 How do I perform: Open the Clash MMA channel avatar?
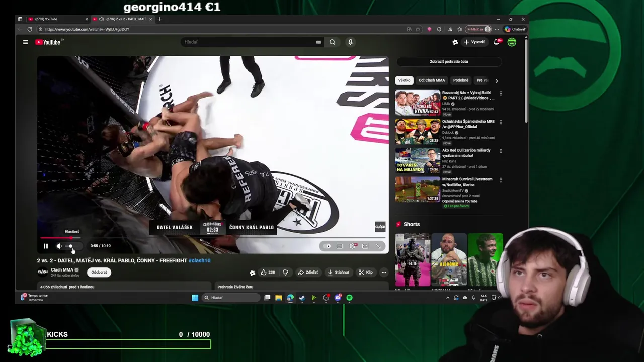43,272
